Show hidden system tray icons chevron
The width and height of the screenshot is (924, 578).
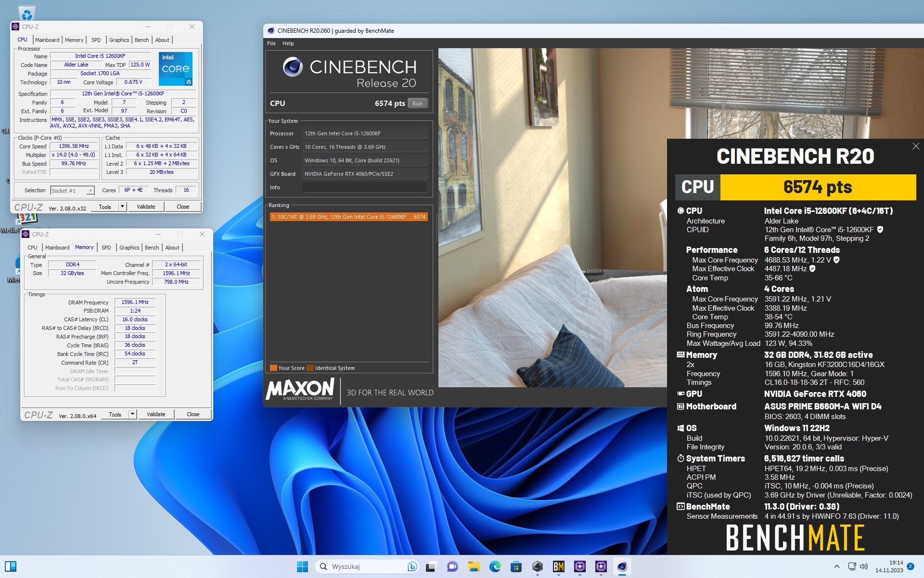pos(836,566)
